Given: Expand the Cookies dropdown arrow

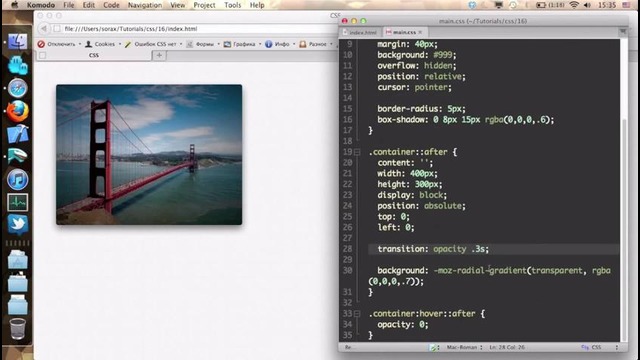Looking at the screenshot, I should tap(120, 44).
